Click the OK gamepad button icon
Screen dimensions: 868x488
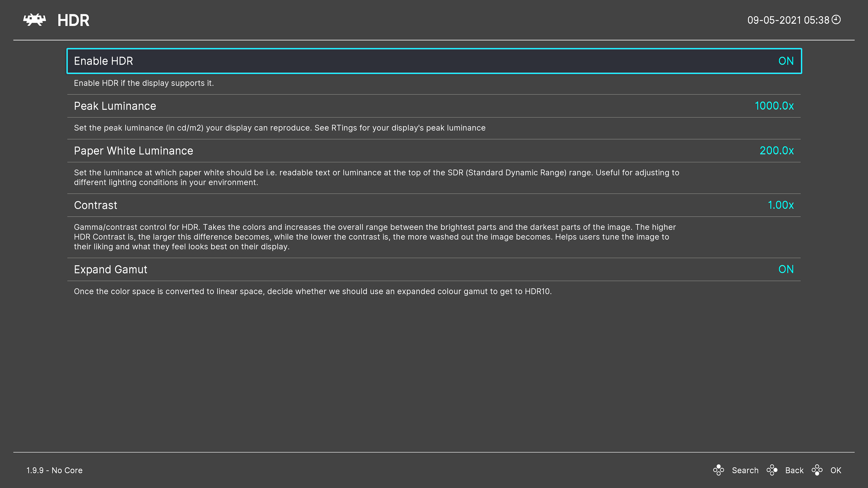click(817, 470)
